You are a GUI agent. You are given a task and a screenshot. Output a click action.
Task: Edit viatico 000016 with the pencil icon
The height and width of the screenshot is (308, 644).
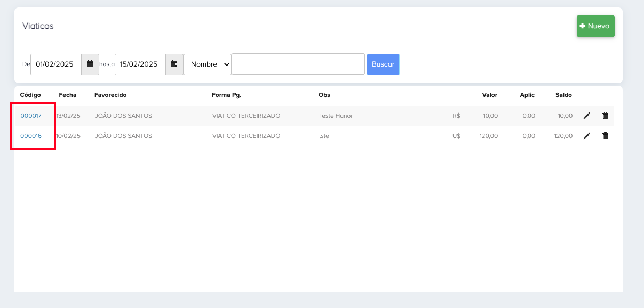pyautogui.click(x=587, y=136)
